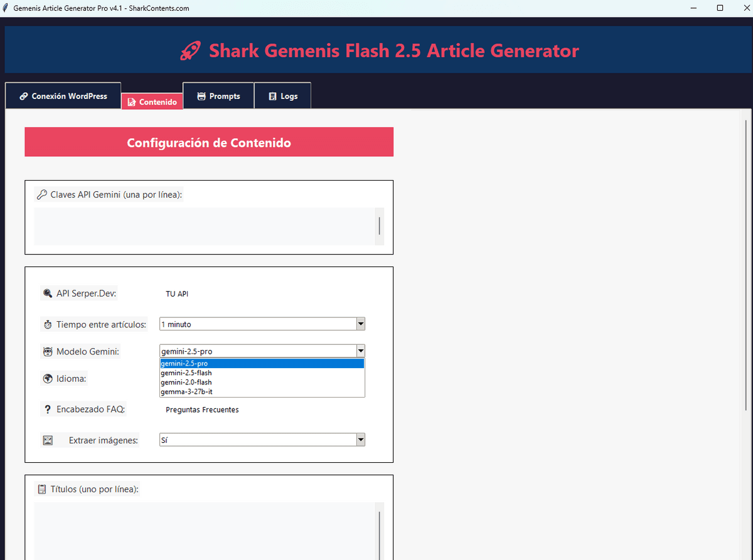This screenshot has width=753, height=560.
Task: Open the Conexión WordPress tab
Action: click(63, 96)
